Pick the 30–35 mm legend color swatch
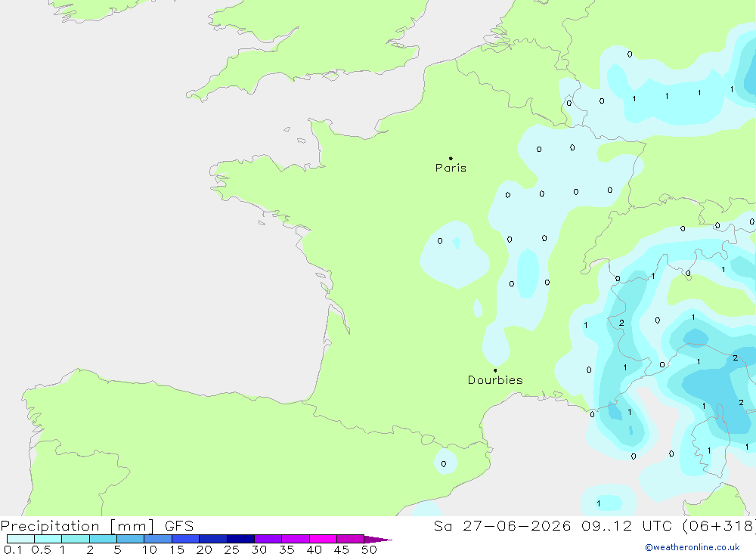Image resolution: width=756 pixels, height=554 pixels. coord(268,539)
